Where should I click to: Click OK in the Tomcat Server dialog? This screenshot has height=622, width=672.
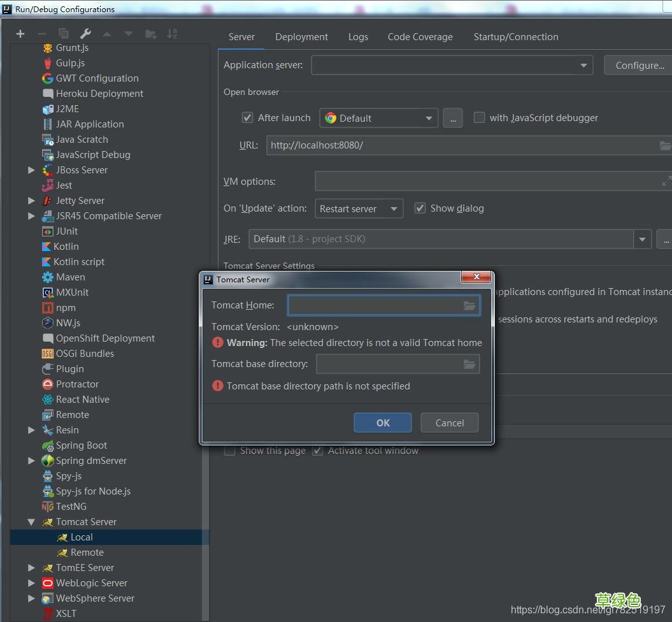pos(383,423)
